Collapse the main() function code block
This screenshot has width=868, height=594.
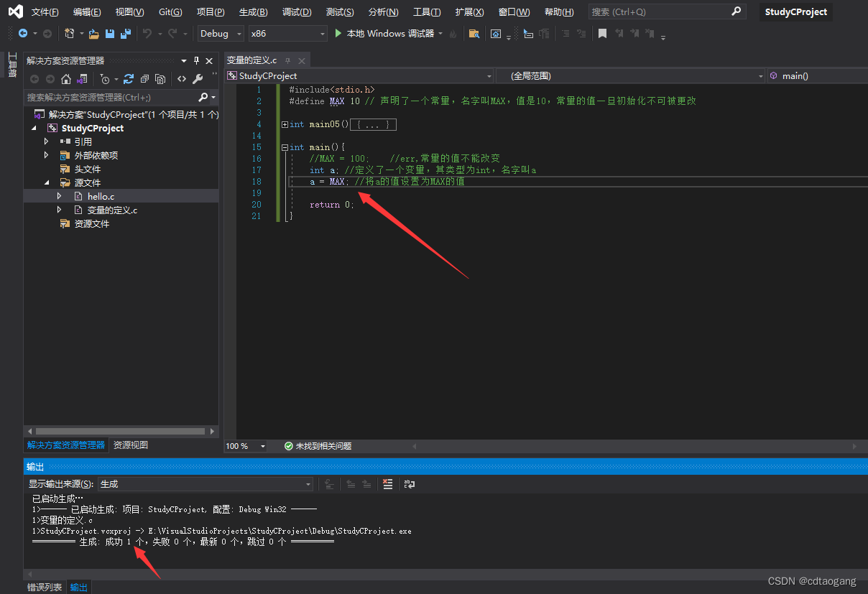[x=285, y=147]
